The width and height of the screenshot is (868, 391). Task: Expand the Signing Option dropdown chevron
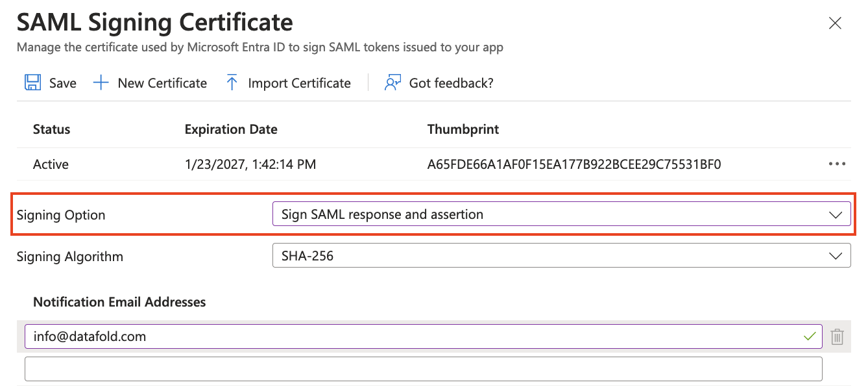pyautogui.click(x=836, y=215)
